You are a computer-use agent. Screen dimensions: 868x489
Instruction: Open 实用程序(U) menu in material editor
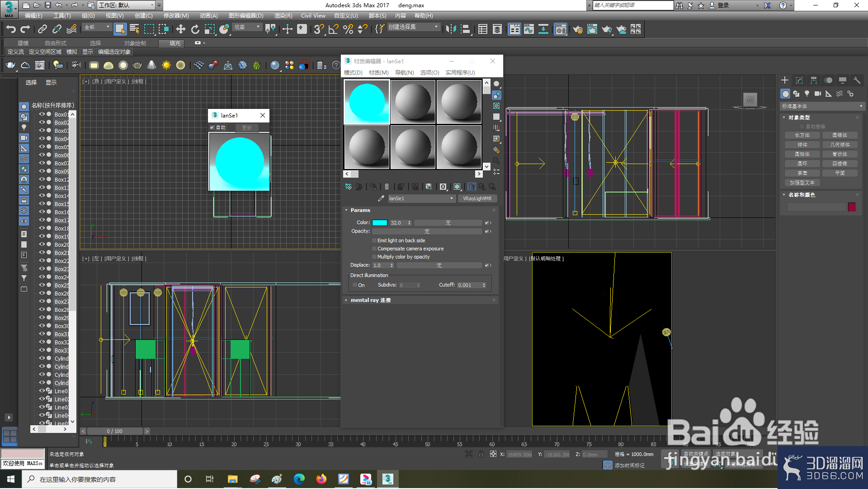(x=460, y=73)
